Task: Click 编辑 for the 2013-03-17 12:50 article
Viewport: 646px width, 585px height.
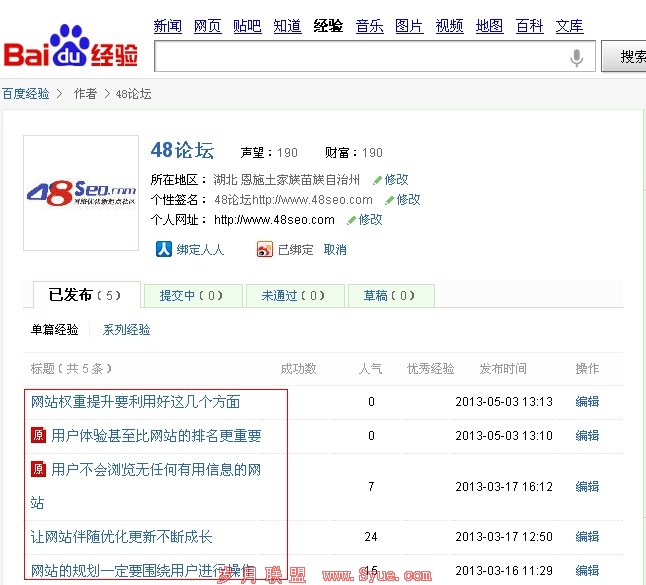Action: coord(587,536)
